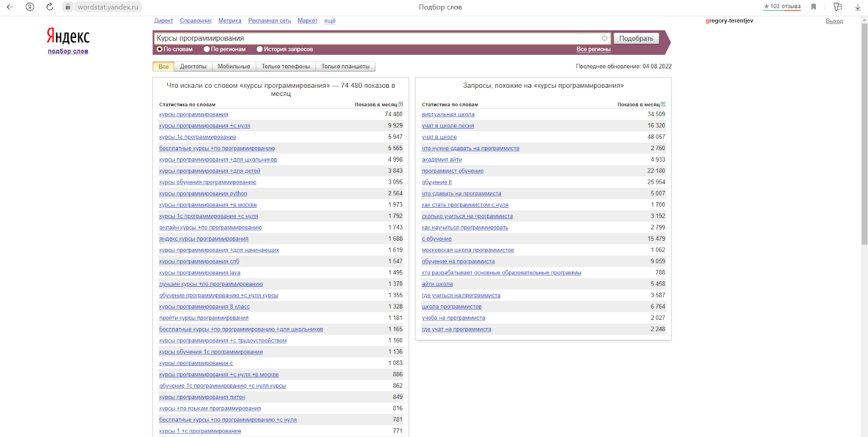868x437 pixels.
Task: Switch to the Только планшеты tab
Action: pos(346,67)
